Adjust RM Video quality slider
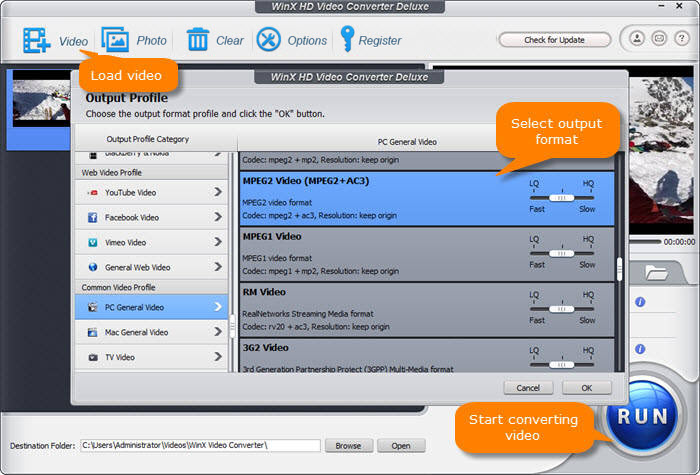 (x=562, y=309)
